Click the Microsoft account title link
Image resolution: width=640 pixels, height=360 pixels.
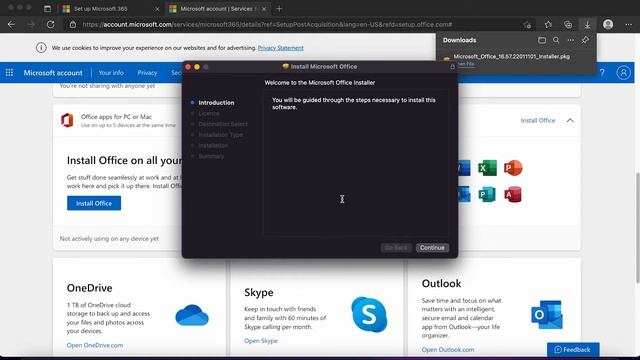click(53, 73)
